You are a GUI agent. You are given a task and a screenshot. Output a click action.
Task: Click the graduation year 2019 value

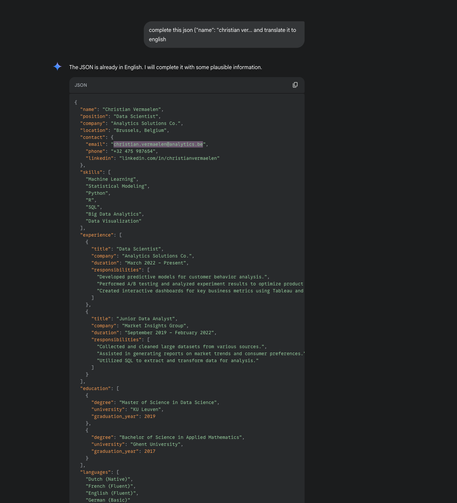(150, 416)
